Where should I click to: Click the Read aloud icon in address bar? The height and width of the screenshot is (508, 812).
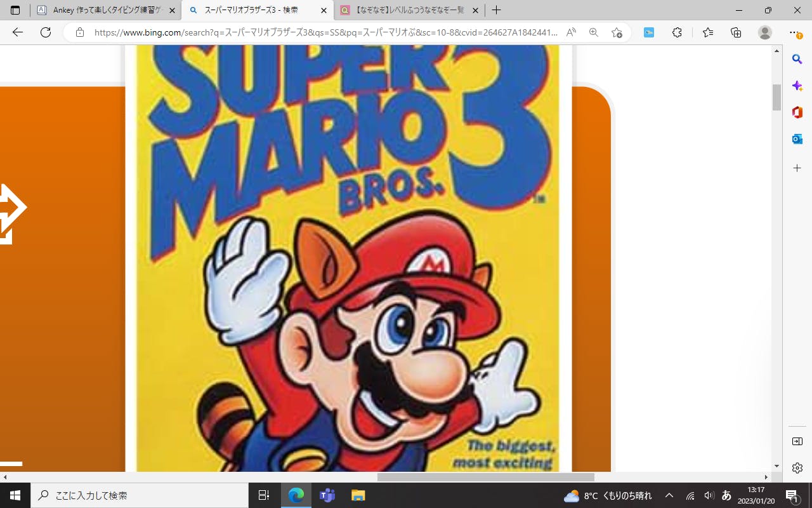click(x=571, y=32)
